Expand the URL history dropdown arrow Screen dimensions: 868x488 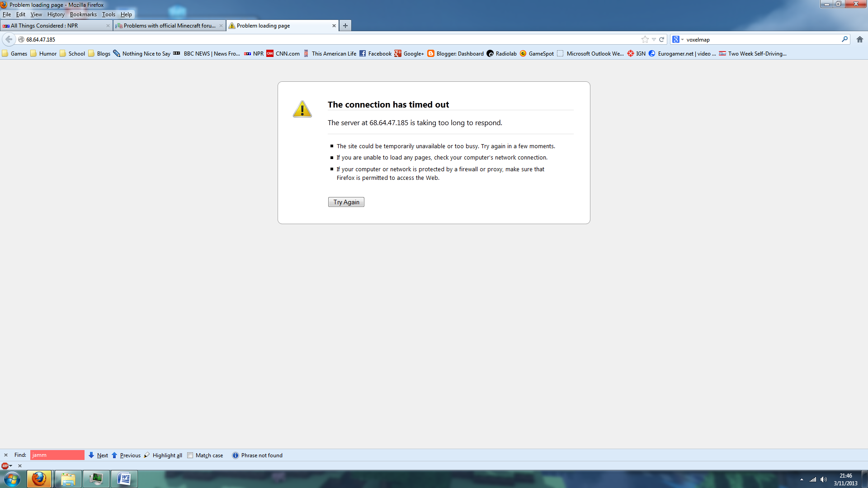point(654,39)
